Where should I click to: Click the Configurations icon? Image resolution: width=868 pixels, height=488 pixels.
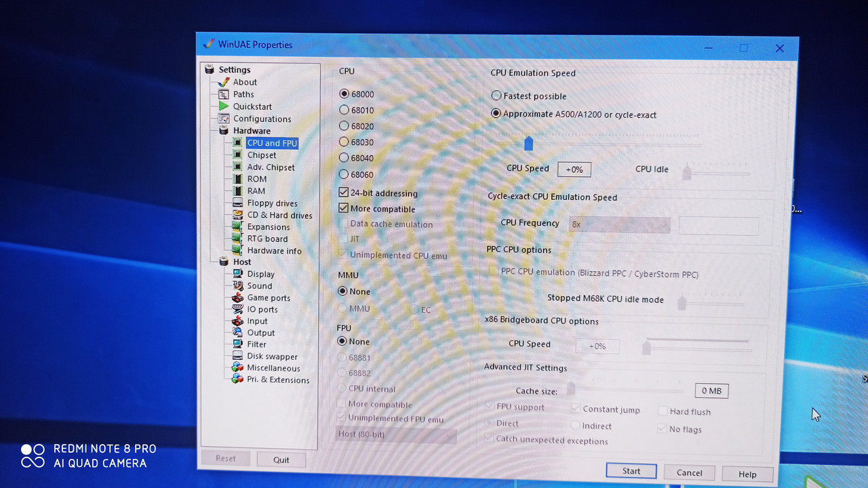pos(223,119)
